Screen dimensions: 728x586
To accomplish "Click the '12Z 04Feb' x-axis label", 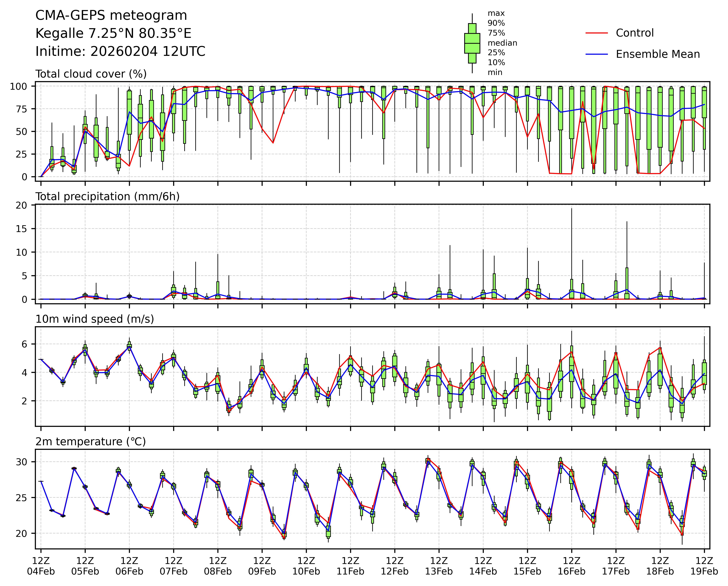I will click(x=41, y=566).
